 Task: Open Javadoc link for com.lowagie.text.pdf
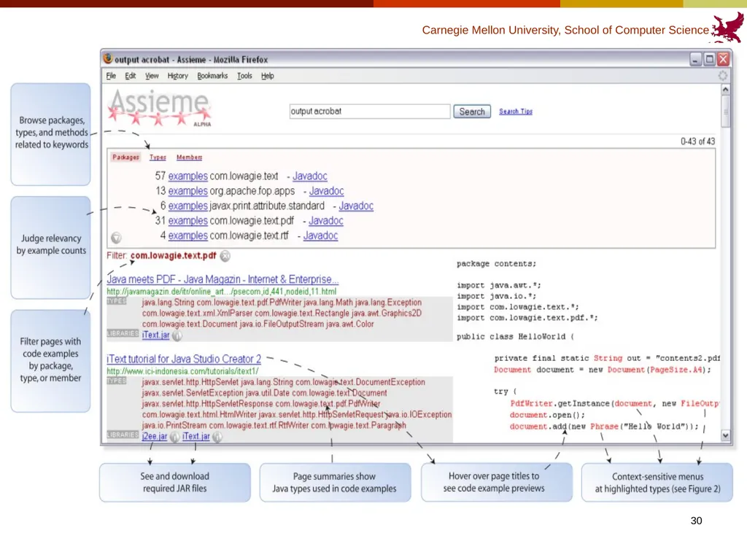point(326,220)
